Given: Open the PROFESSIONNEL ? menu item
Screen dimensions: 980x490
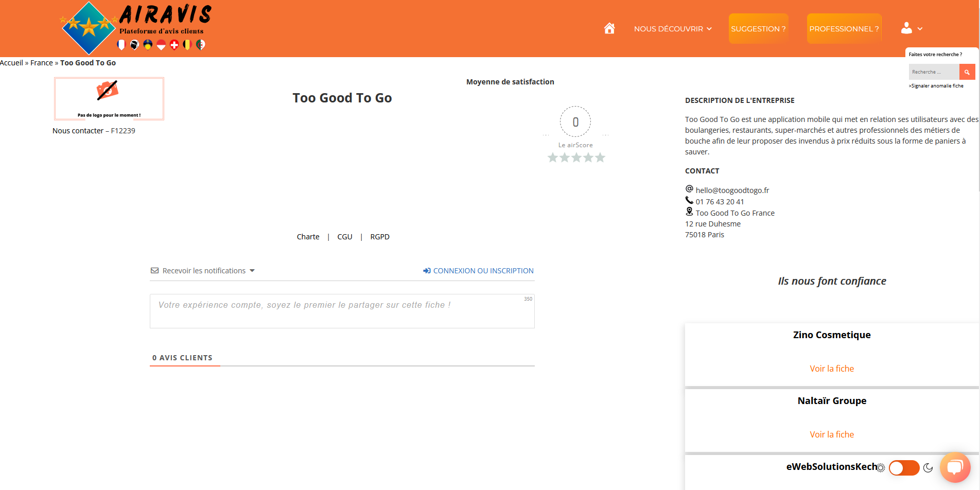Looking at the screenshot, I should 844,29.
